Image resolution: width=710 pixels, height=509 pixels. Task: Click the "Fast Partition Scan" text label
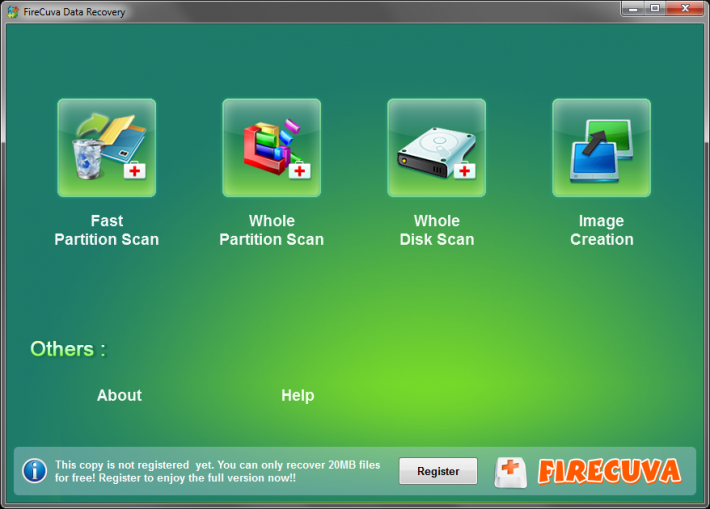pyautogui.click(x=107, y=230)
